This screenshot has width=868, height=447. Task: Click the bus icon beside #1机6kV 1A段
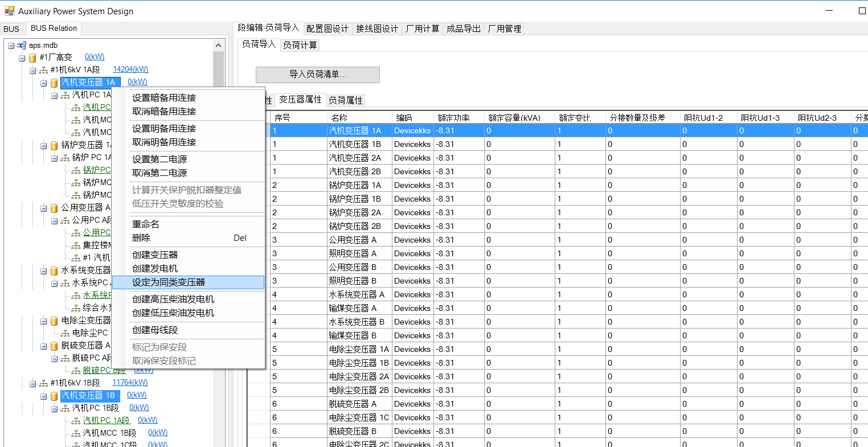pos(43,71)
